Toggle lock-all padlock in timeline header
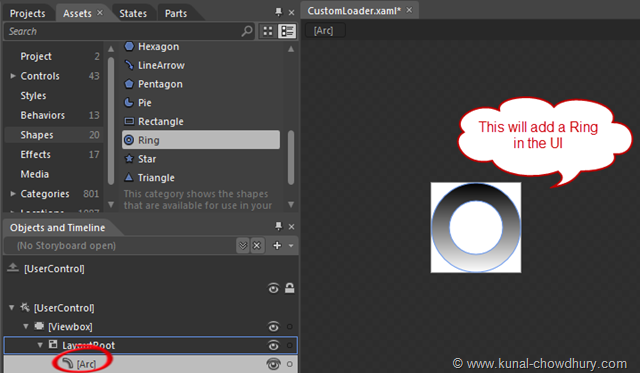 click(x=290, y=288)
